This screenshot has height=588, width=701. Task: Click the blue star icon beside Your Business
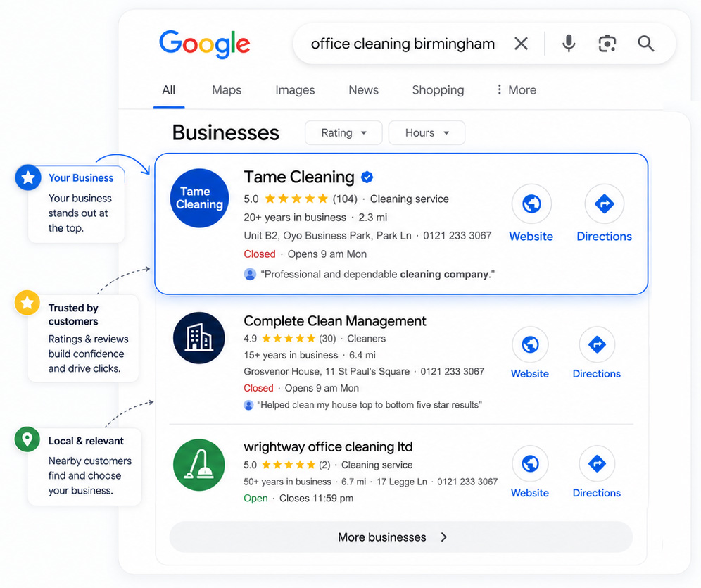(x=28, y=177)
